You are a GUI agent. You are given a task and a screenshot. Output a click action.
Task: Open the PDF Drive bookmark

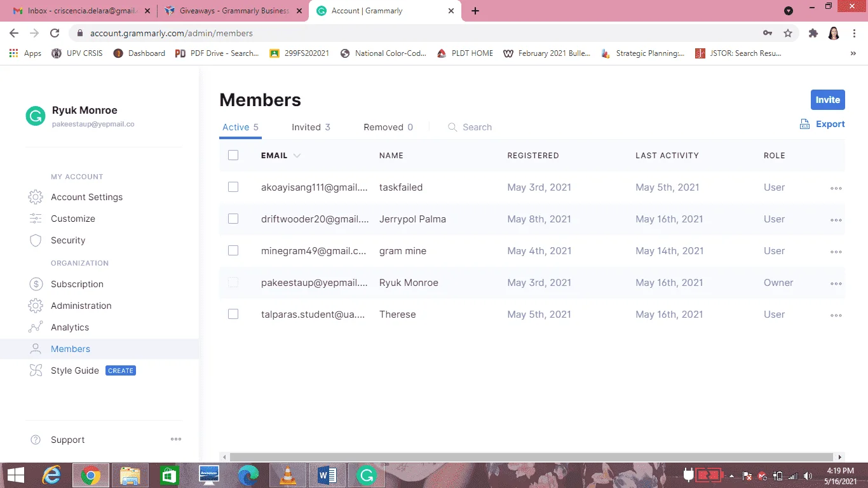pos(217,53)
